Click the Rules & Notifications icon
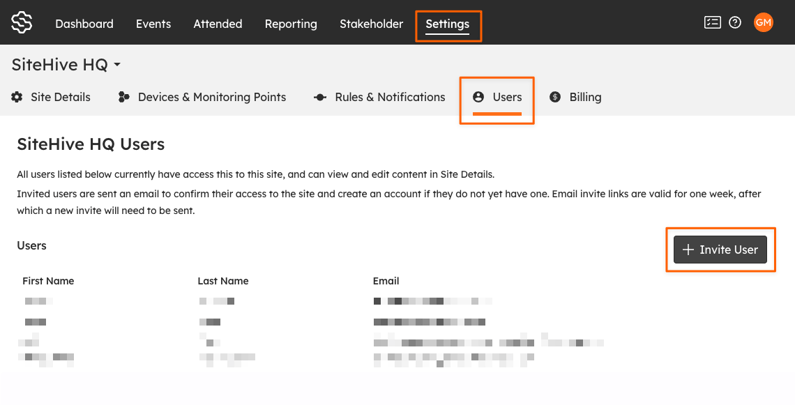 [x=320, y=97]
